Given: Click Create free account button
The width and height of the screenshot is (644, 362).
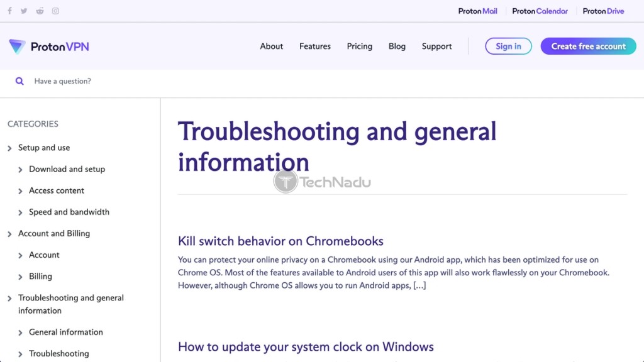Looking at the screenshot, I should (x=588, y=47).
